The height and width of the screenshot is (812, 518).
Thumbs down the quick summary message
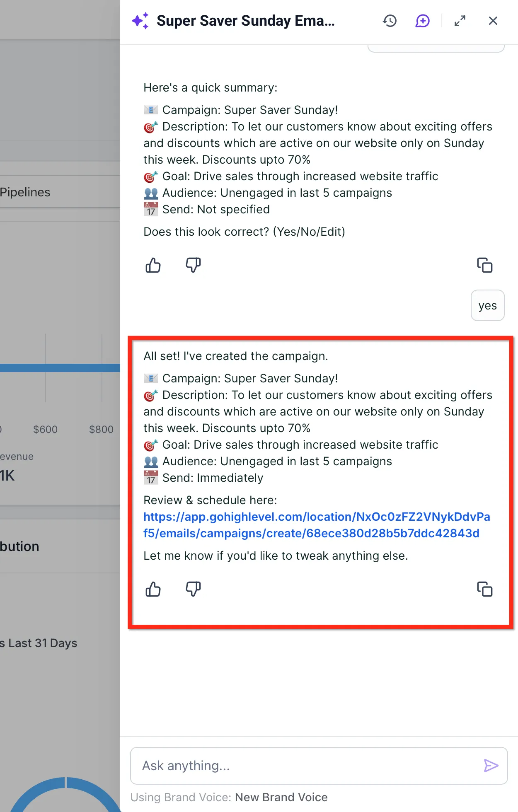(193, 265)
